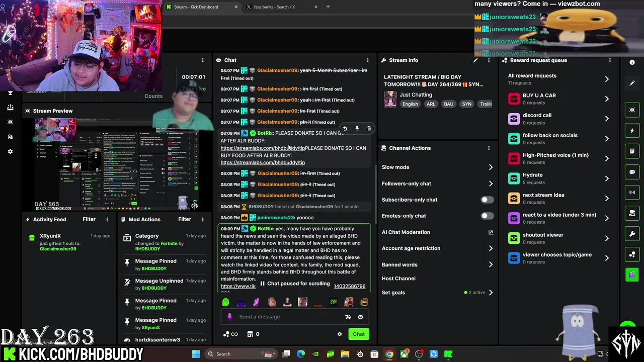Expand Banned words settings

click(x=437, y=264)
